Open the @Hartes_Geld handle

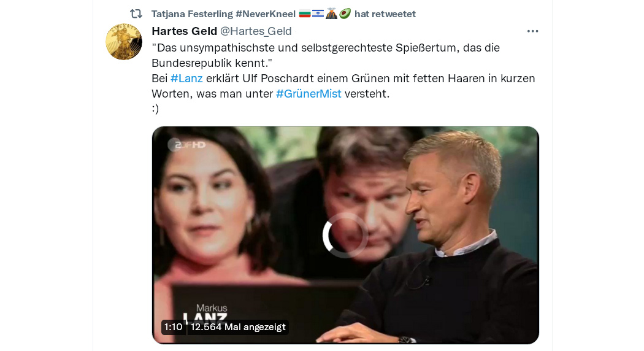coord(256,31)
